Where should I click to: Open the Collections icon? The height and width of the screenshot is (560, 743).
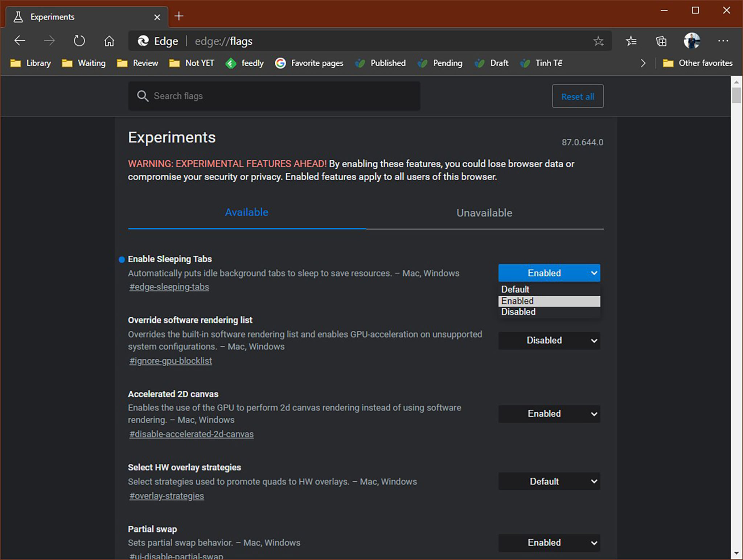[x=661, y=41]
